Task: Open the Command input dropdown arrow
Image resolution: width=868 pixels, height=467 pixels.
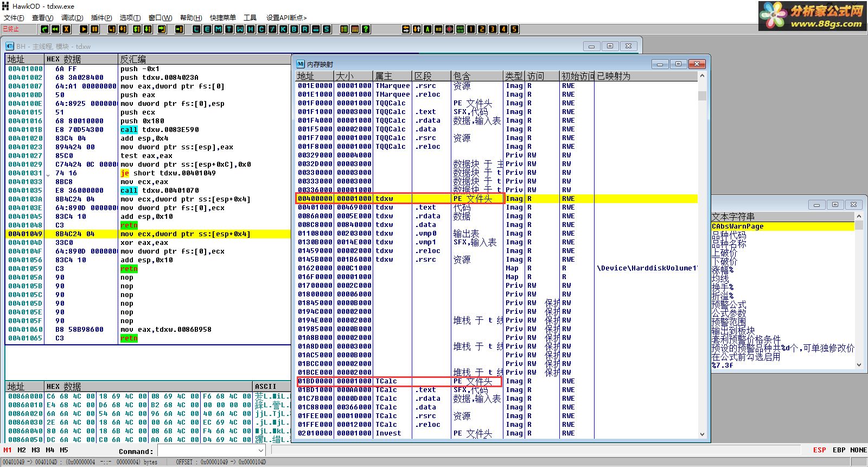Action: pyautogui.click(x=260, y=451)
